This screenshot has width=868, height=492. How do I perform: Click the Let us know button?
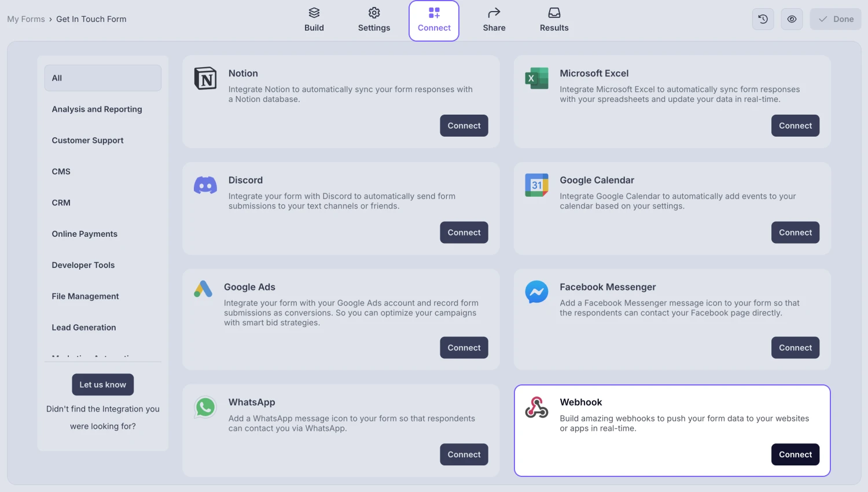pyautogui.click(x=102, y=384)
